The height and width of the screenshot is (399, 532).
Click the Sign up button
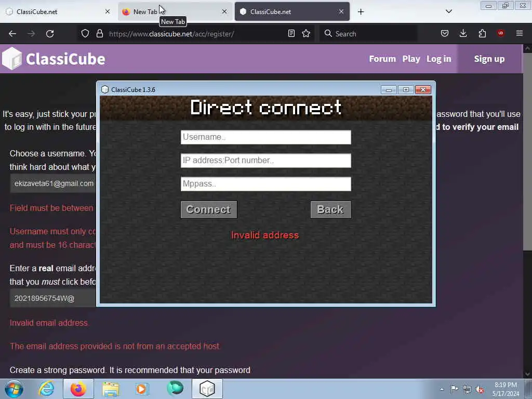click(489, 59)
